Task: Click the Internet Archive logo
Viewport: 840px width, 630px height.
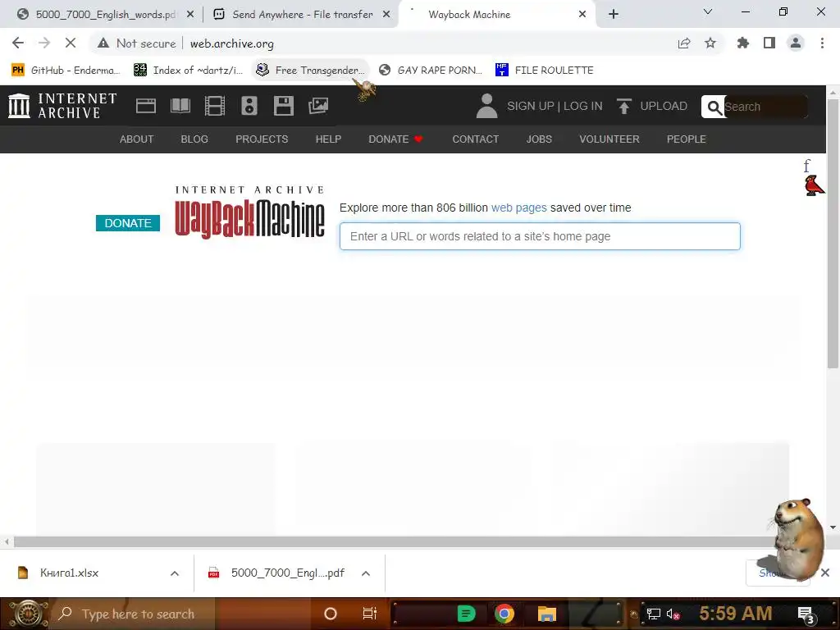Action: tap(62, 106)
